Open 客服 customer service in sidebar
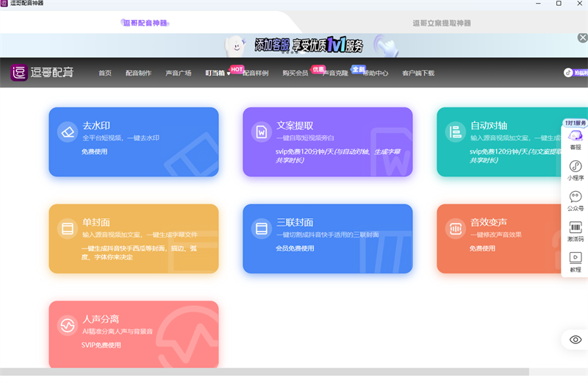Viewport: 588px width, 383px height. tap(575, 139)
